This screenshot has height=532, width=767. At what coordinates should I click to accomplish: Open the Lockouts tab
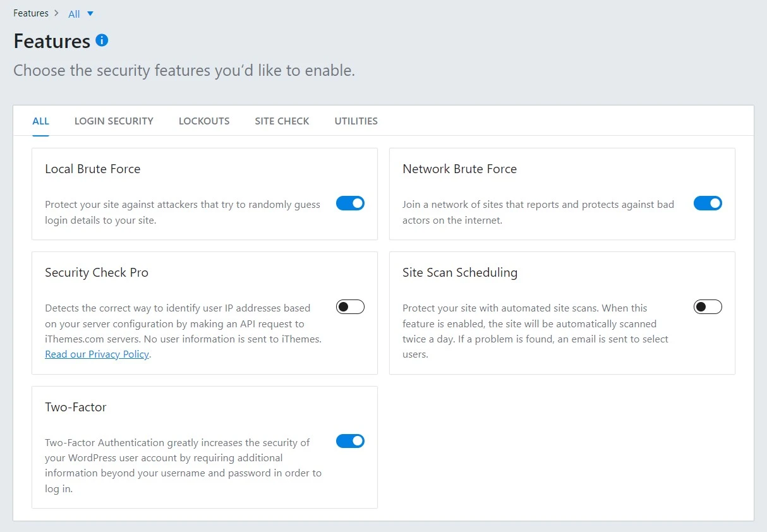click(204, 121)
